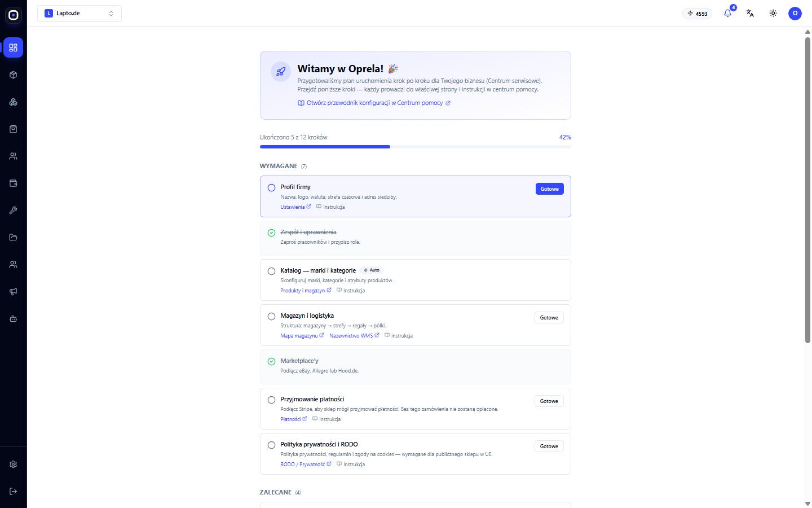This screenshot has width=812, height=508.
Task: Click the logout icon at sidebar bottom
Action: [14, 491]
